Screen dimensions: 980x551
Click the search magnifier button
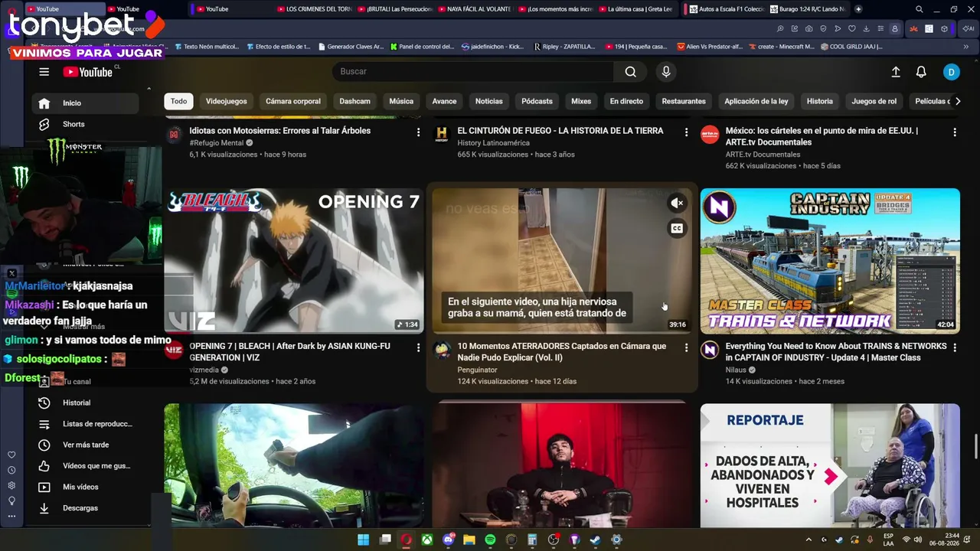pos(630,72)
